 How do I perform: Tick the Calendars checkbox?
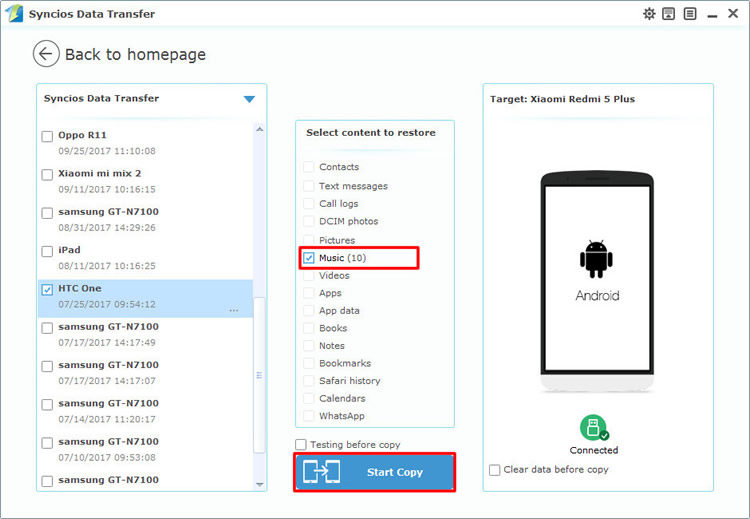tap(309, 398)
